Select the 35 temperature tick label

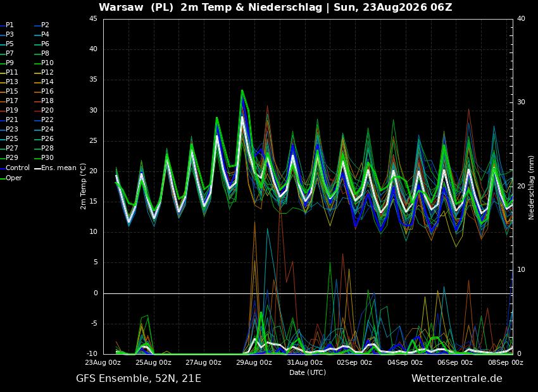(x=93, y=80)
